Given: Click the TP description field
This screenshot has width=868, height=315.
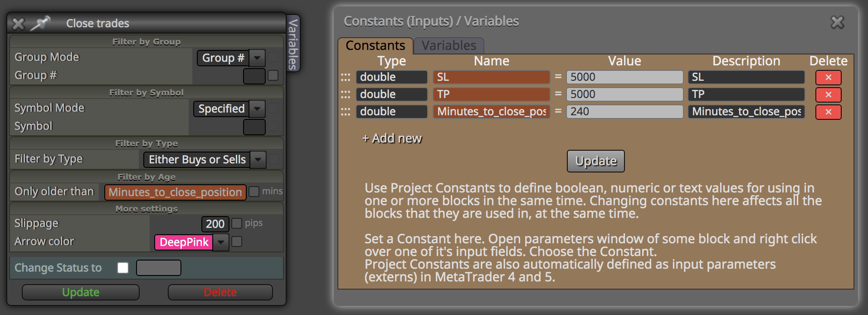Looking at the screenshot, I should 746,94.
